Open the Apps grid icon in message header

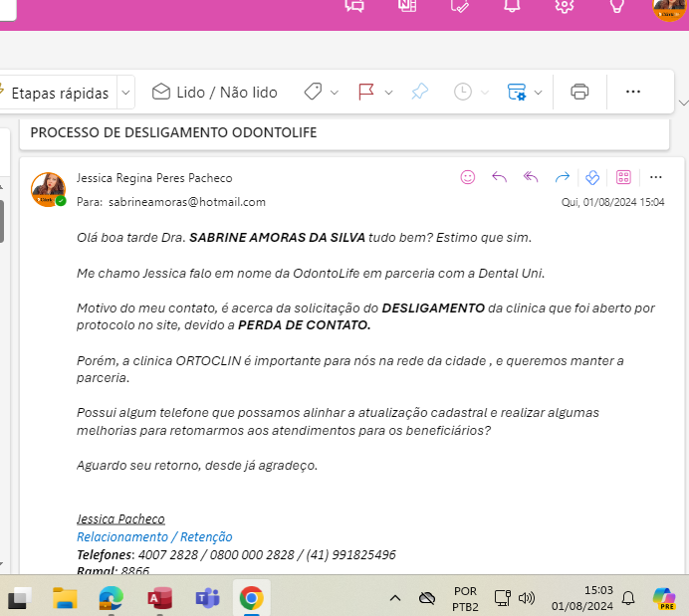624,177
